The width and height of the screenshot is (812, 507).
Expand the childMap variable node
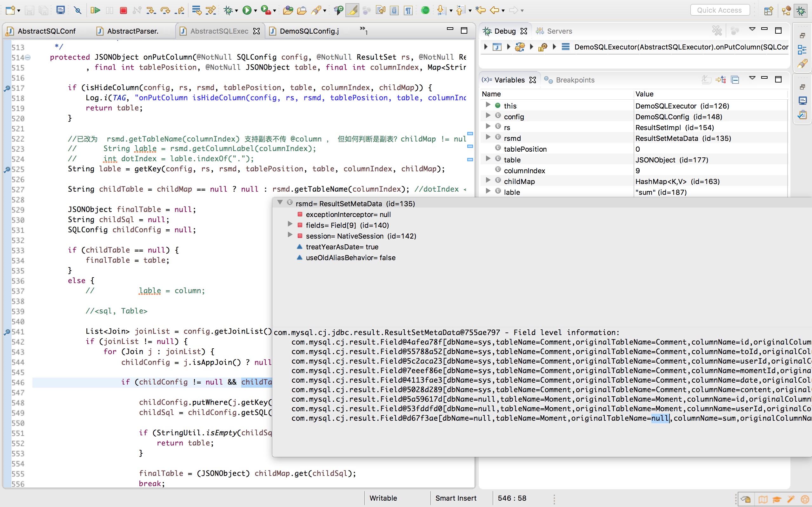coord(488,181)
